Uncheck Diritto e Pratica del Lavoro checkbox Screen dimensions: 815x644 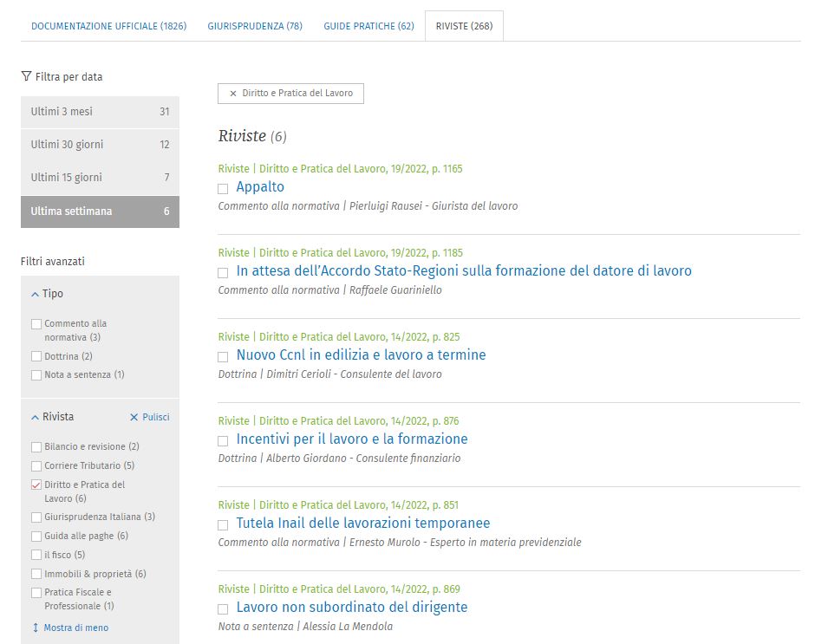click(36, 485)
